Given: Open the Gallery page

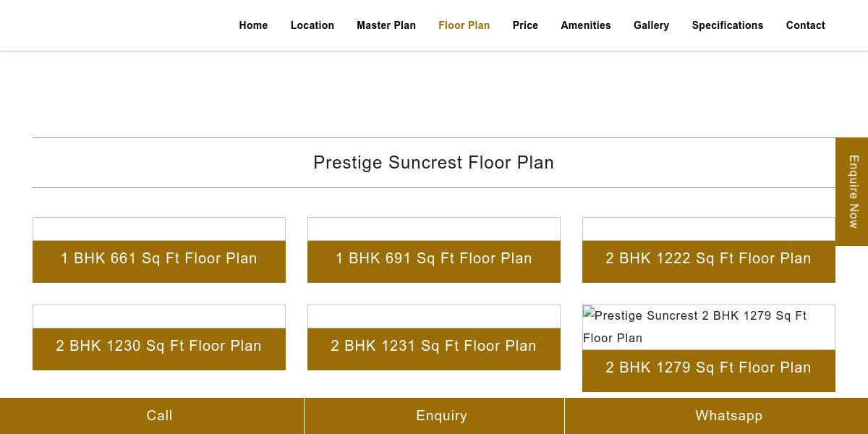Looking at the screenshot, I should coord(652,25).
